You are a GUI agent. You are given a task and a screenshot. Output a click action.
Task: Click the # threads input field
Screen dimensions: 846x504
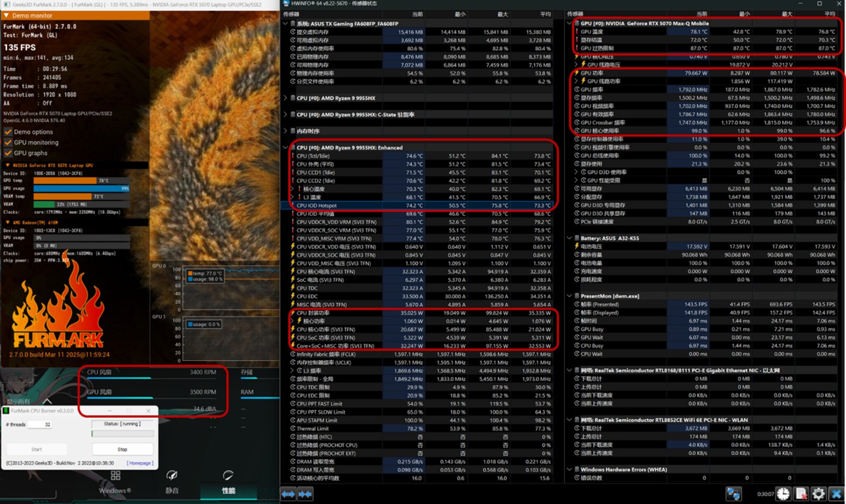coord(40,424)
